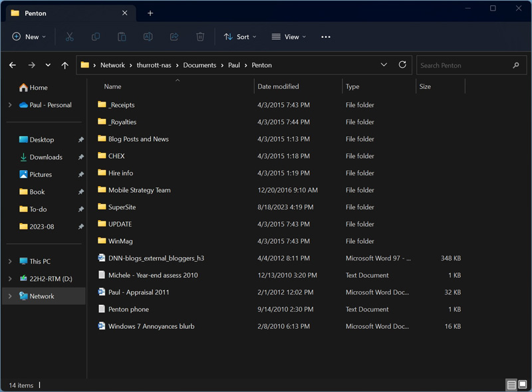Screen dimensions: 532x392
Task: Navigate back with the back arrow
Action: pyautogui.click(x=13, y=65)
